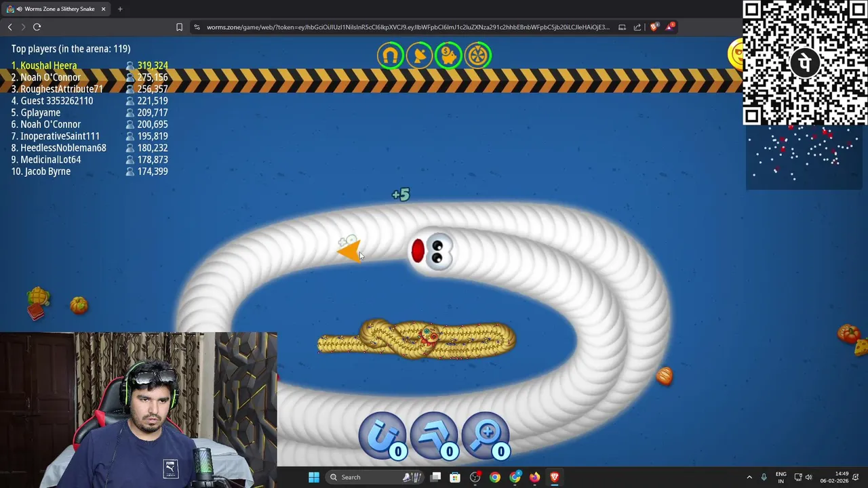Close the Worms Zone browser tab
868x488 pixels.
click(103, 9)
